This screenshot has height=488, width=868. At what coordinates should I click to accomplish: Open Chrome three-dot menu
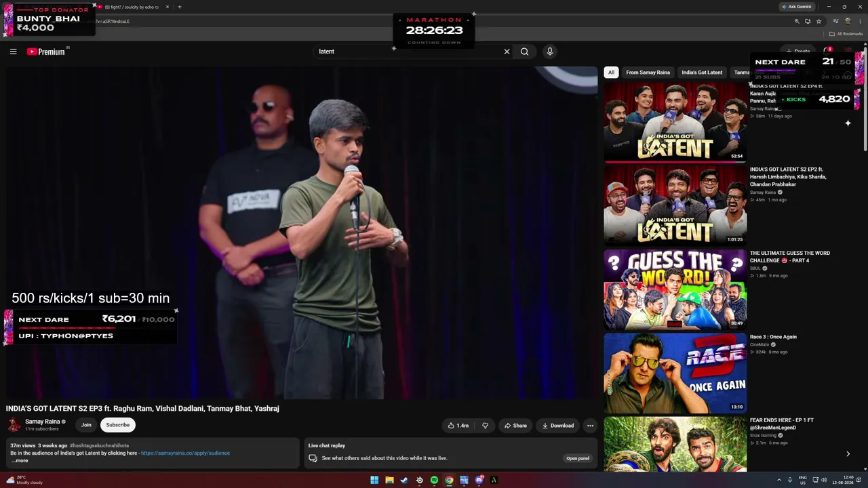[x=860, y=21]
